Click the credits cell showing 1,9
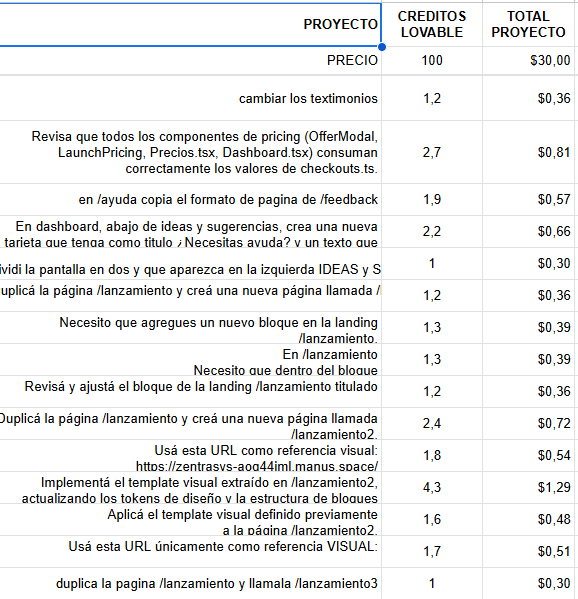 coord(432,199)
